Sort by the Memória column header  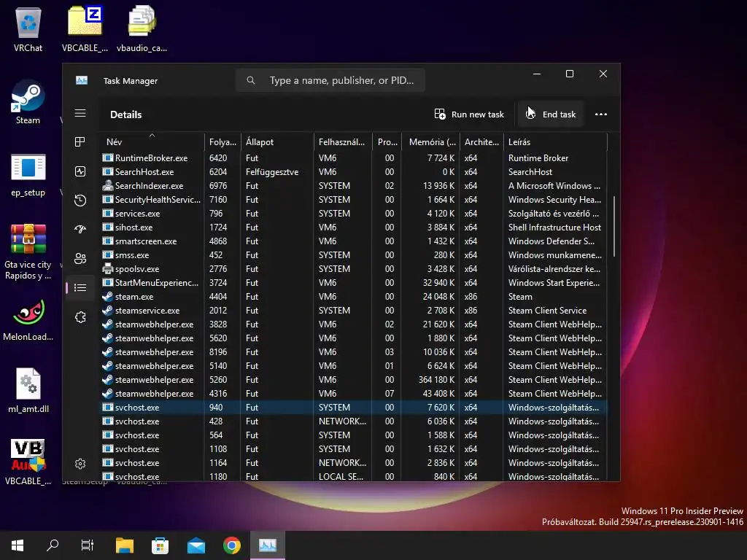[432, 142]
